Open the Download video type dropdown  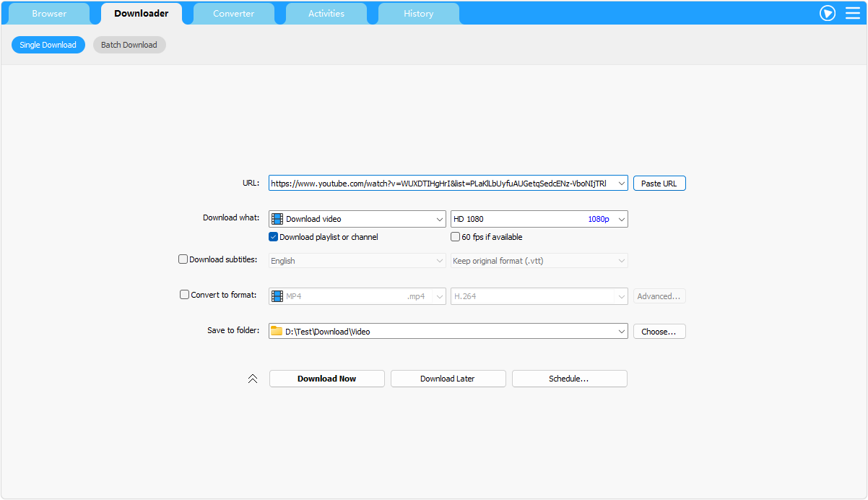[x=440, y=219]
